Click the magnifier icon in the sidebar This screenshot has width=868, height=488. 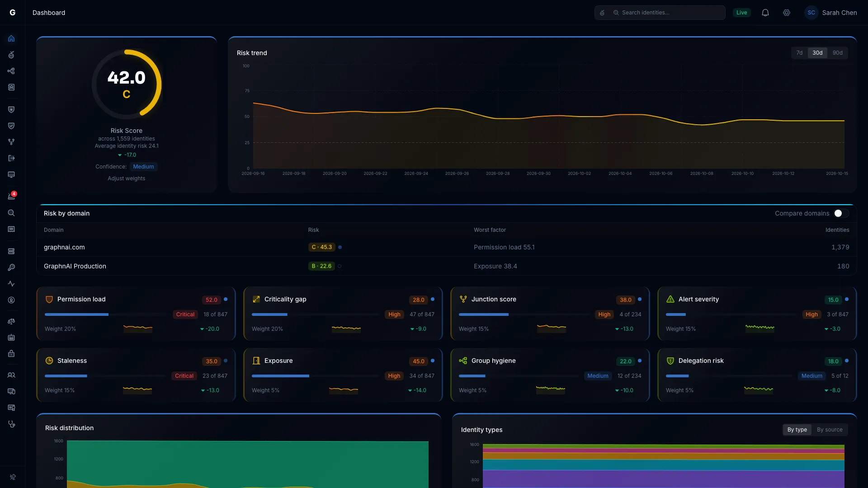11,213
